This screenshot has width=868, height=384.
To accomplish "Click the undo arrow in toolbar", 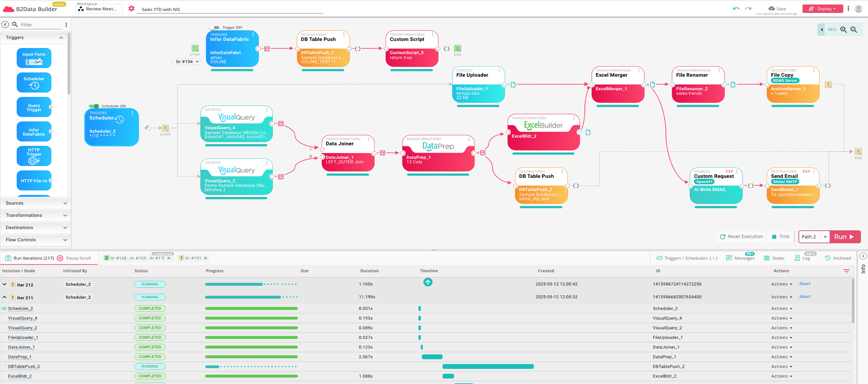I will click(x=737, y=8).
